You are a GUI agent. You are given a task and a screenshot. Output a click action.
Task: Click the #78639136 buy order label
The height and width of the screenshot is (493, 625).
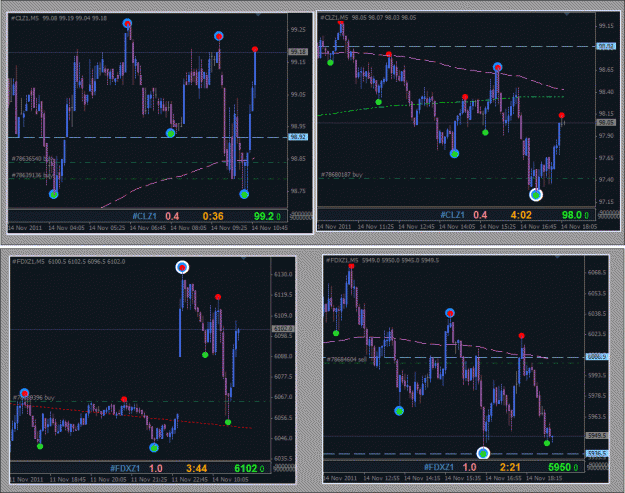[x=32, y=175]
